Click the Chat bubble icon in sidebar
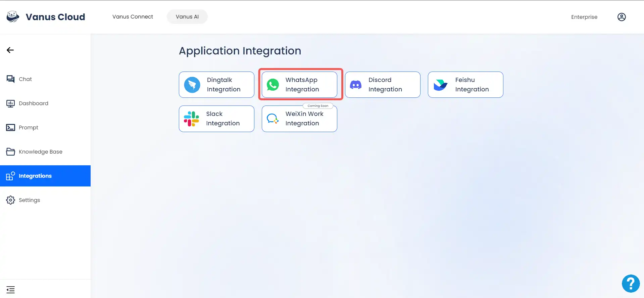The width and height of the screenshot is (644, 298). point(10,79)
